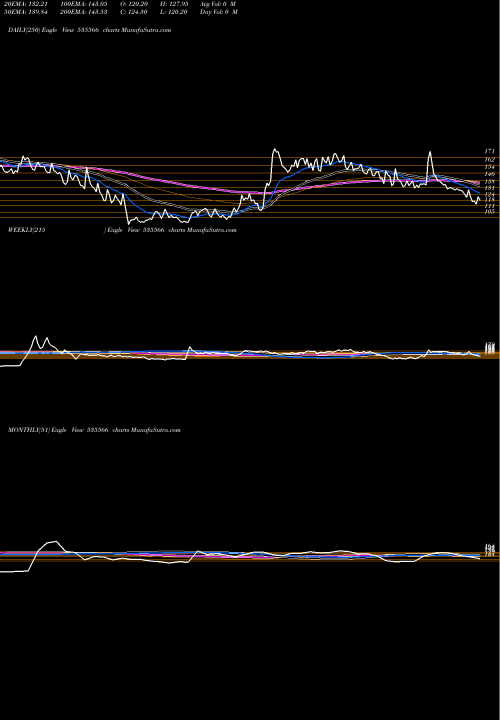The image size is (500, 720).
Task: Click the 100EMA value readout
Action: pyautogui.click(x=84, y=4)
